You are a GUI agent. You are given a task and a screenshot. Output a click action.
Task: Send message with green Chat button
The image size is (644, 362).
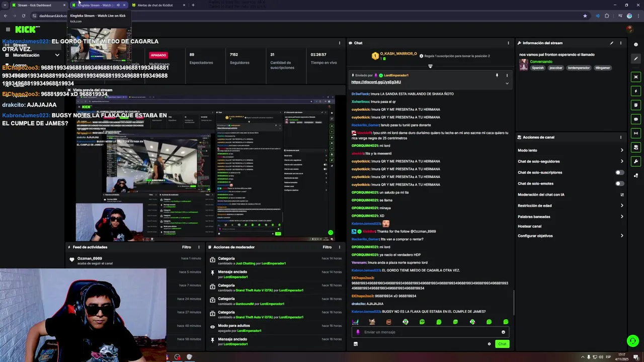point(502,344)
